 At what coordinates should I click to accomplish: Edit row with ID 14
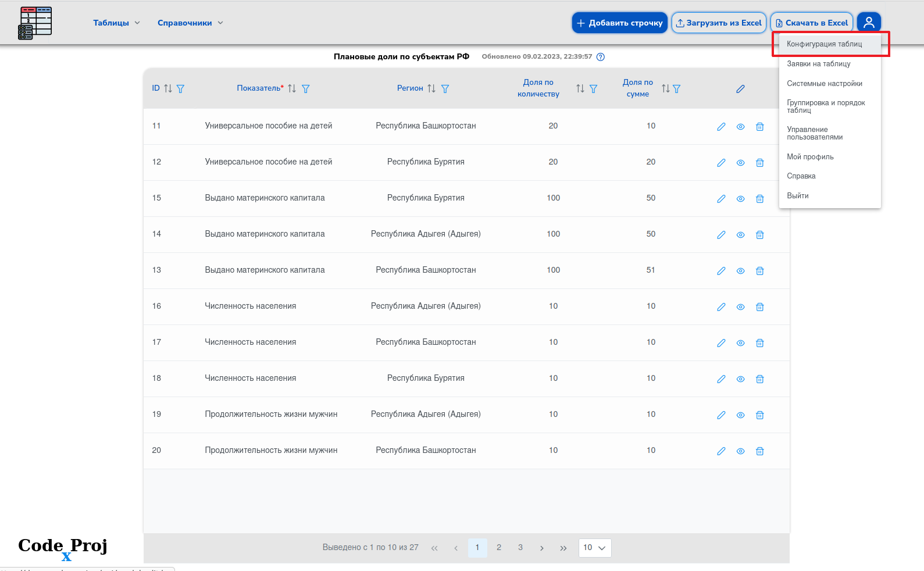[721, 235]
